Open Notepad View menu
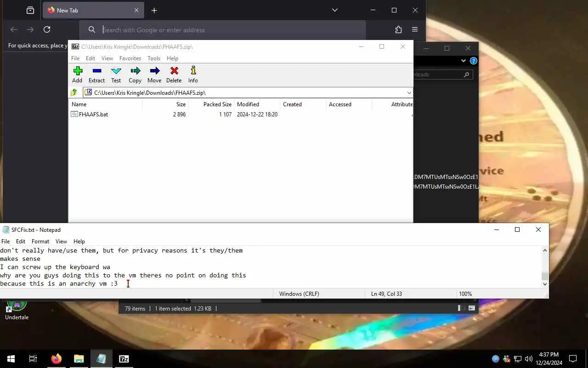The width and height of the screenshot is (588, 368). (61, 241)
